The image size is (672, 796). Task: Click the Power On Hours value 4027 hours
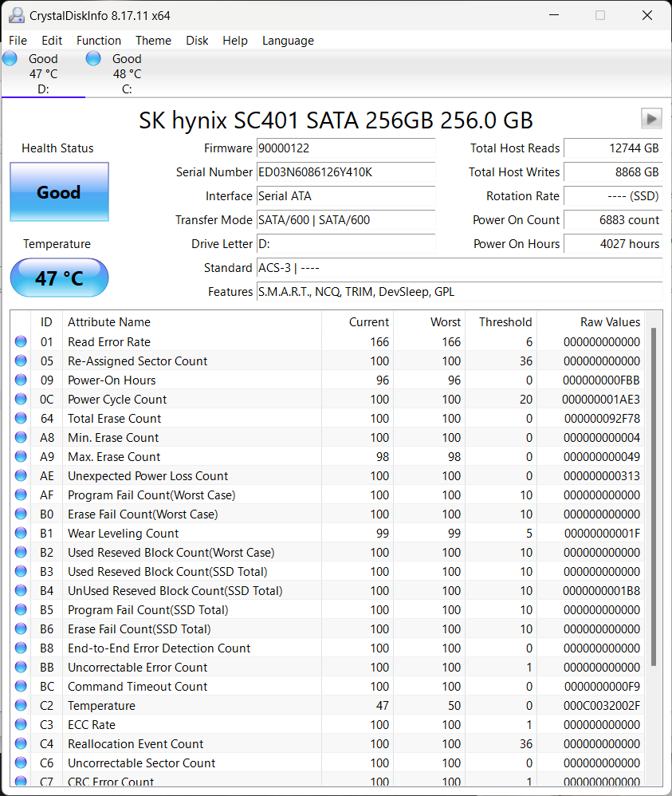click(x=613, y=244)
